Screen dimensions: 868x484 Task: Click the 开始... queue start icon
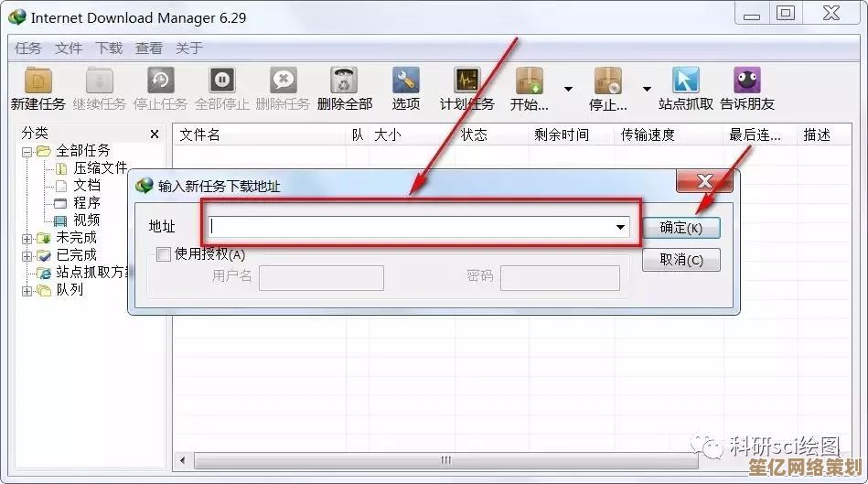tap(530, 81)
